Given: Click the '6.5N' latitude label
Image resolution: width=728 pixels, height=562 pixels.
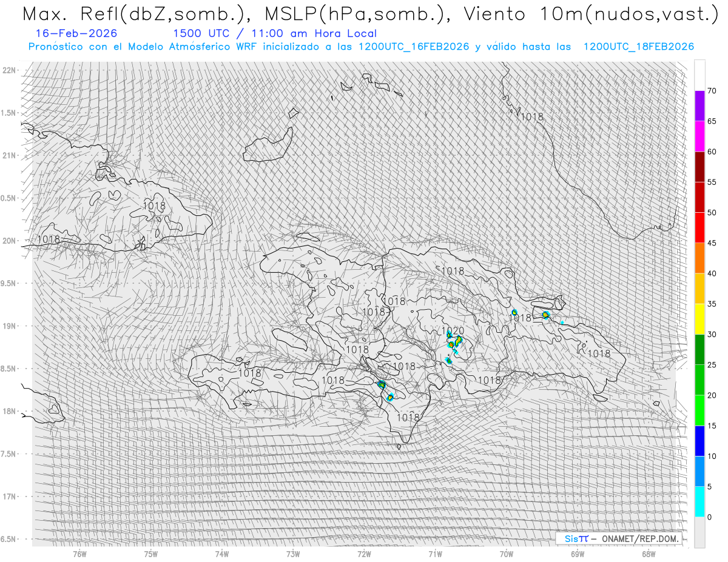Looking at the screenshot, I should [9, 539].
